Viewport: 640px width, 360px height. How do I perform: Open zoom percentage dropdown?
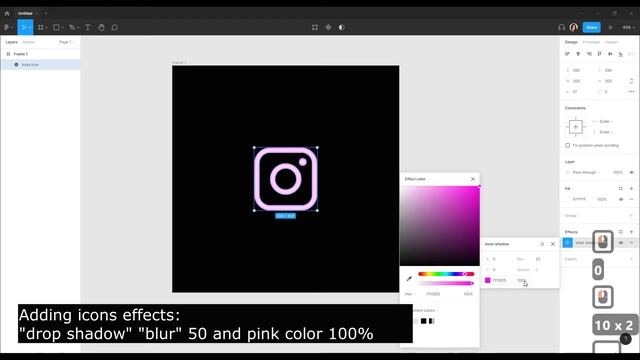tap(629, 27)
